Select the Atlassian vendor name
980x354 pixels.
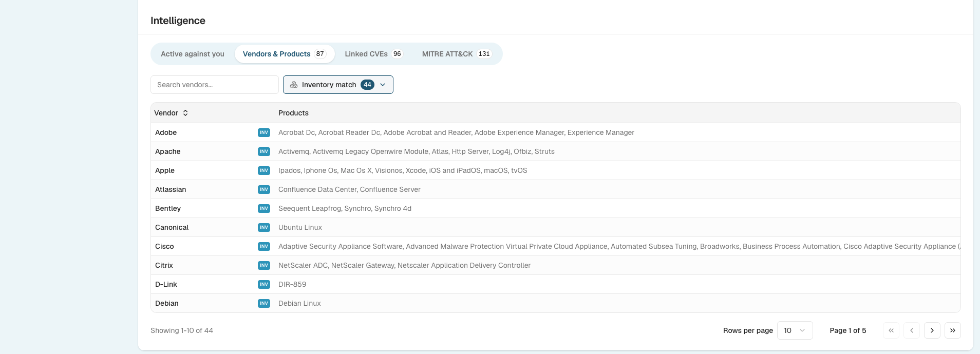171,189
